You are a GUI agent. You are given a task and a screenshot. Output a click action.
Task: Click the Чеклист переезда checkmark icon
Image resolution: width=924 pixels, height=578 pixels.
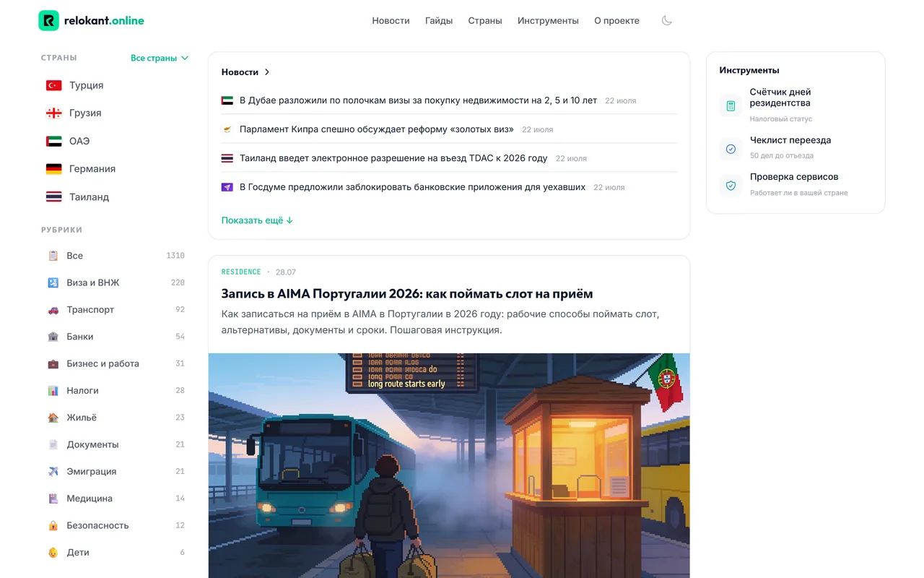click(731, 148)
